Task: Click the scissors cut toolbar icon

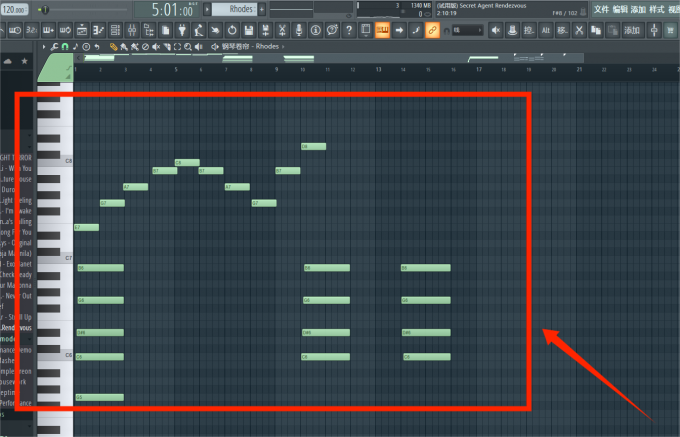Action: 579,30
